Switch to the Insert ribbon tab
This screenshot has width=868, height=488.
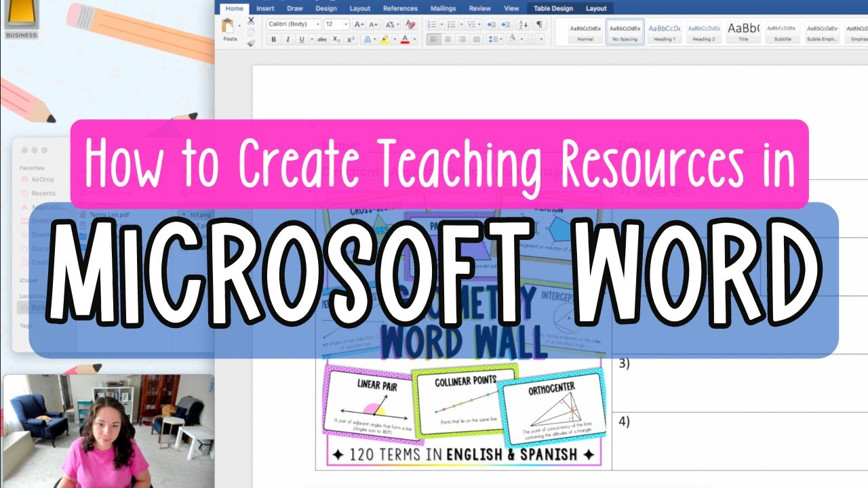coord(265,8)
